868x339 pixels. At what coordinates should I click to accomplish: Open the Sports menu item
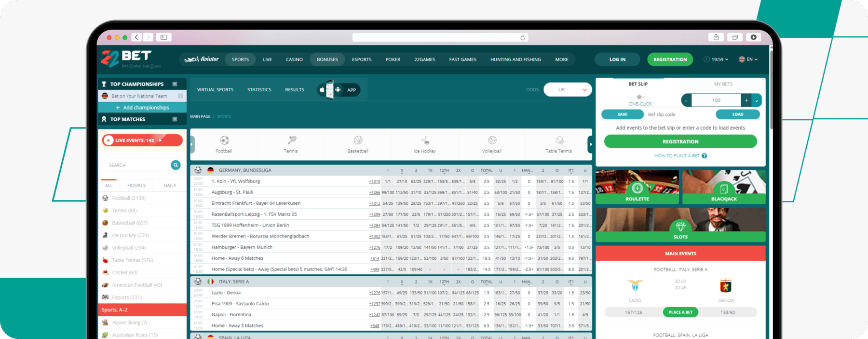pyautogui.click(x=240, y=59)
